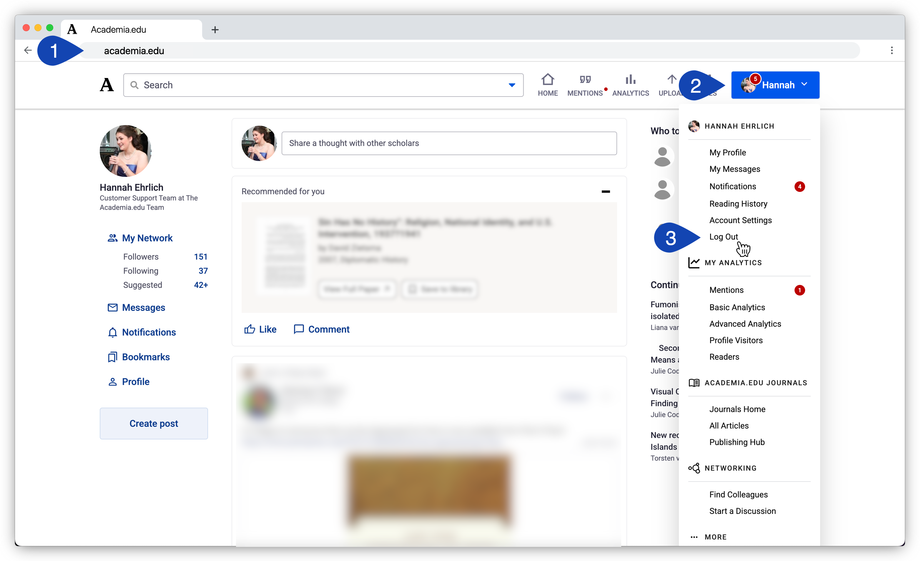
Task: Click the Upload arrow icon
Action: click(672, 79)
